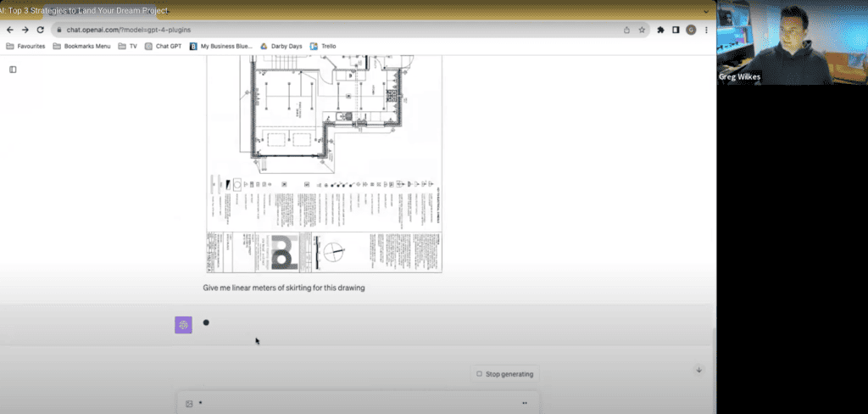Focus the message input field
The width and height of the screenshot is (868, 414).
tap(357, 403)
